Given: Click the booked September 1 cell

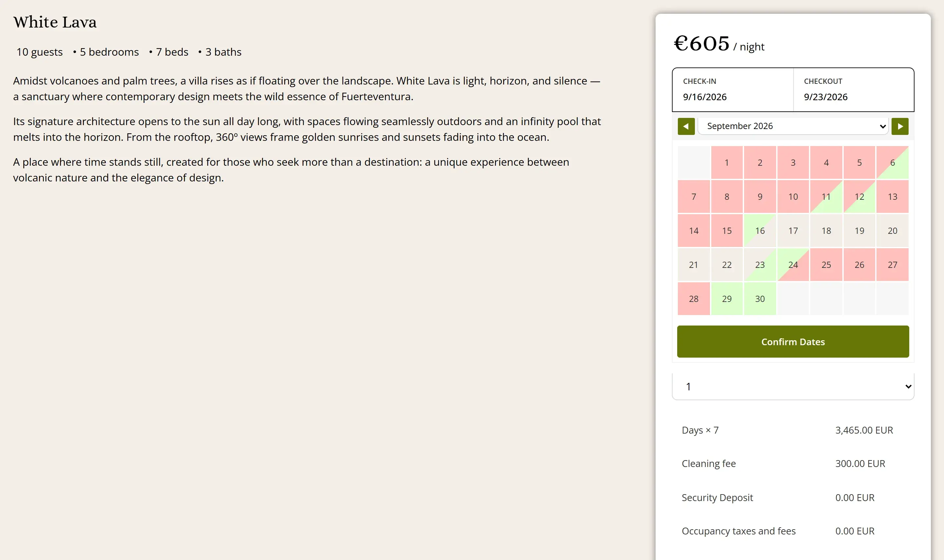Looking at the screenshot, I should tap(726, 163).
